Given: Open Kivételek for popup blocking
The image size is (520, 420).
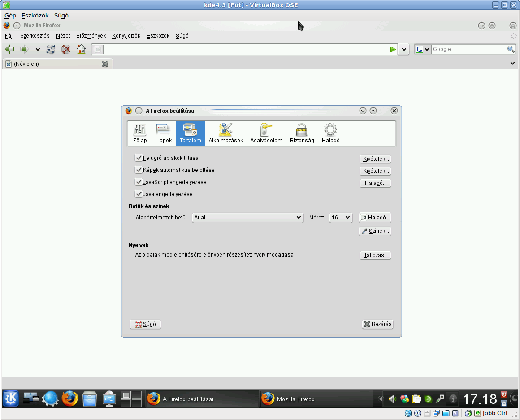Looking at the screenshot, I should pyautogui.click(x=375, y=159).
